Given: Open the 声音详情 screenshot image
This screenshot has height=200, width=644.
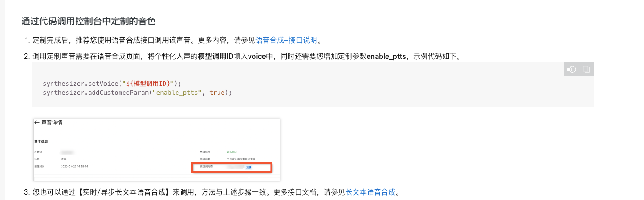Looking at the screenshot, I should 156,150.
